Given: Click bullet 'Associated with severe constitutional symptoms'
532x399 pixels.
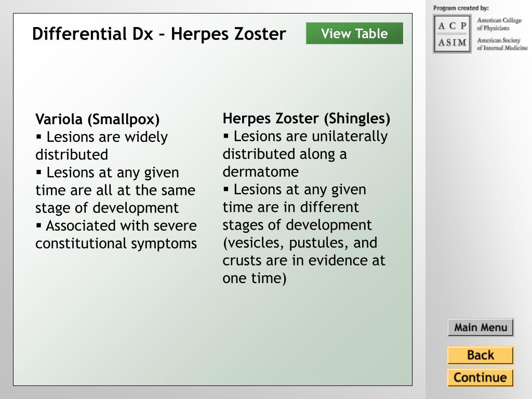Looking at the screenshot, I should click(x=116, y=234).
